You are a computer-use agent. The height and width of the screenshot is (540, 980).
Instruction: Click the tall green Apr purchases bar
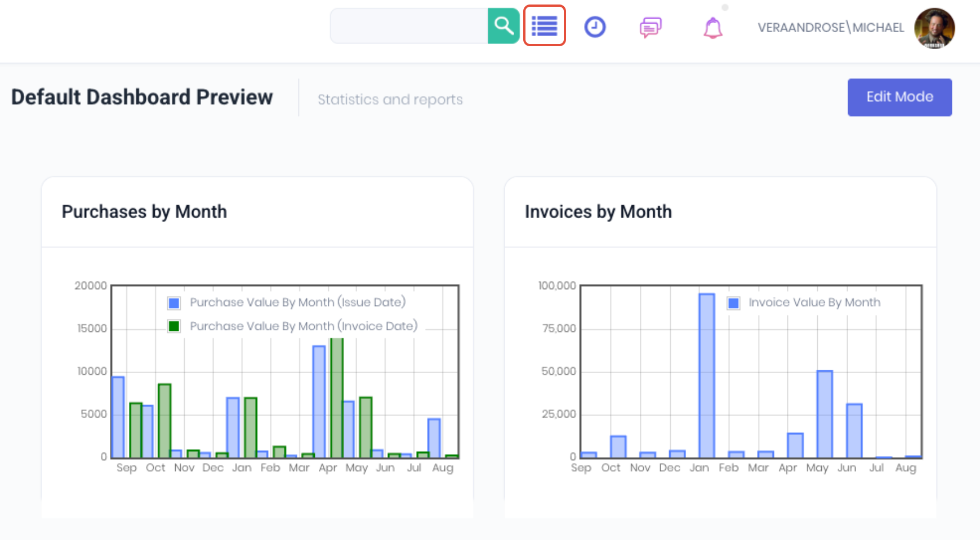[337, 397]
